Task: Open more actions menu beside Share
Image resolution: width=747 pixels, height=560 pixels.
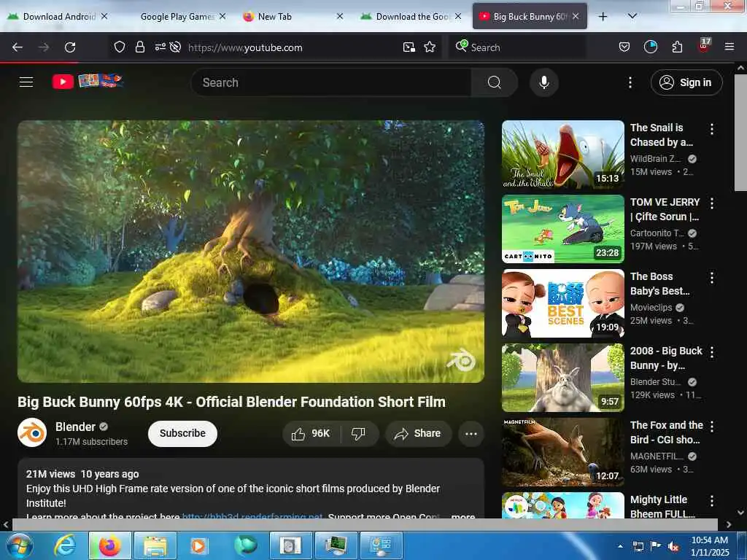Action: coord(471,433)
